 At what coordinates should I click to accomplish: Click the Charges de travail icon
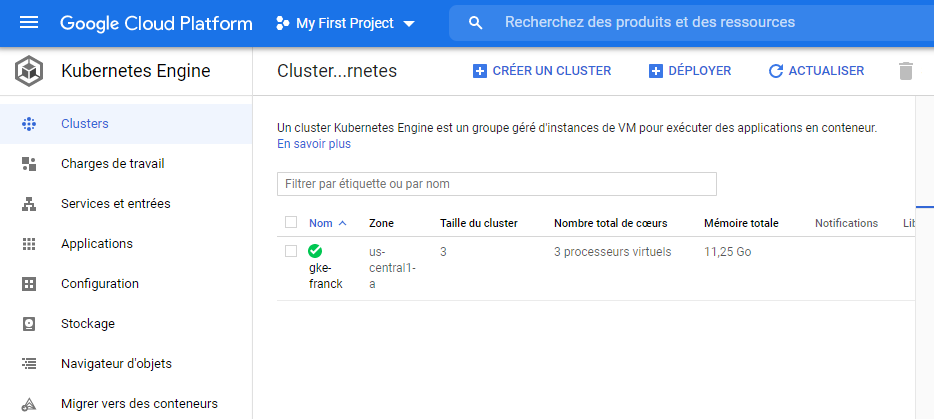click(x=29, y=164)
